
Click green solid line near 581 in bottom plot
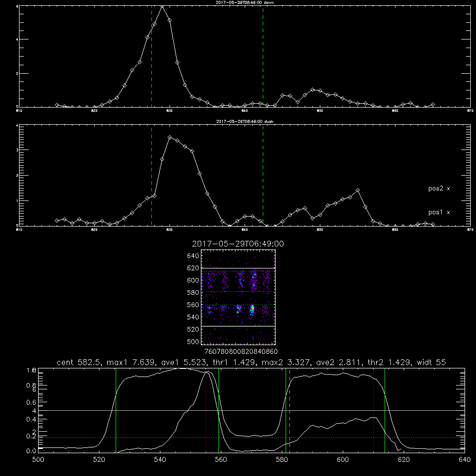point(286,410)
